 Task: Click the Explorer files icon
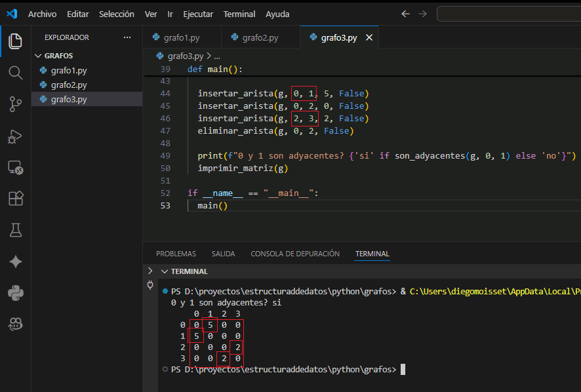[15, 41]
